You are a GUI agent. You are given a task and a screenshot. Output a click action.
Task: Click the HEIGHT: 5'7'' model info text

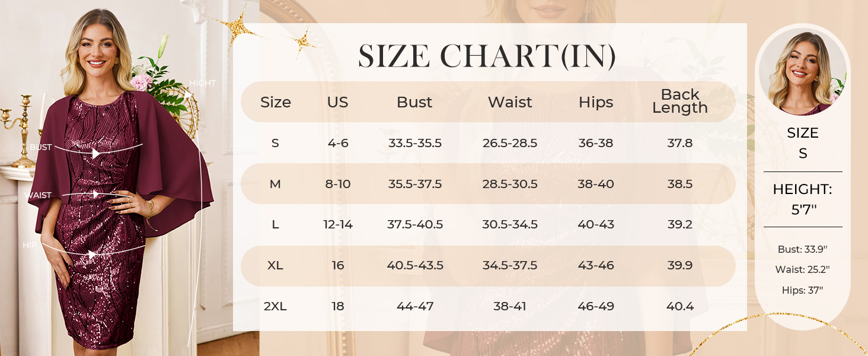pos(802,199)
